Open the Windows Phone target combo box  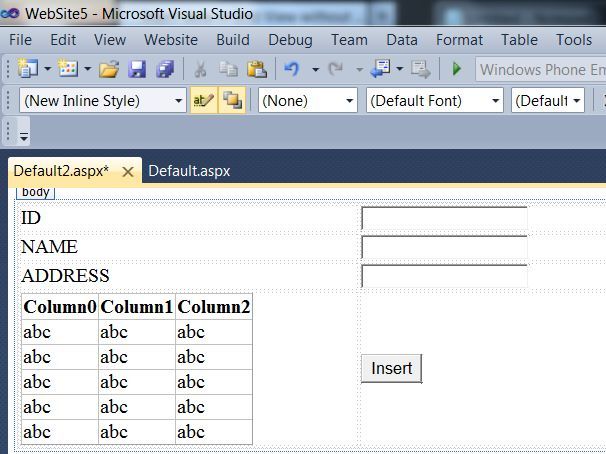coord(541,70)
